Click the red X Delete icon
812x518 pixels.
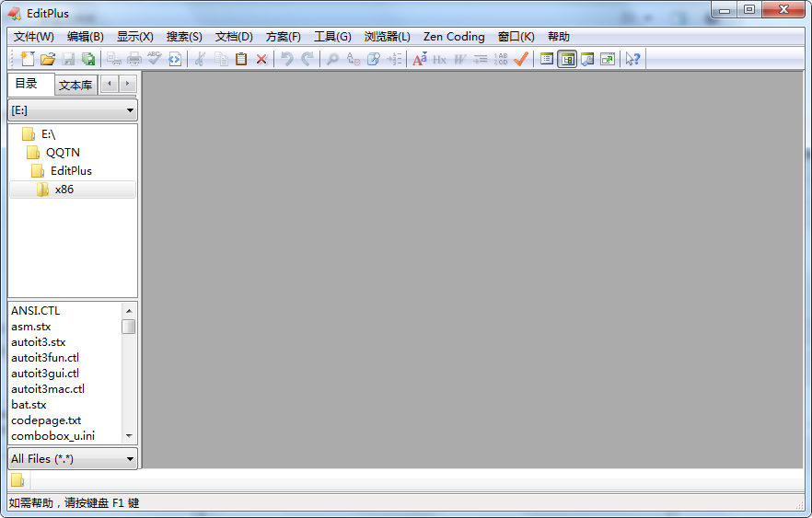(261, 59)
